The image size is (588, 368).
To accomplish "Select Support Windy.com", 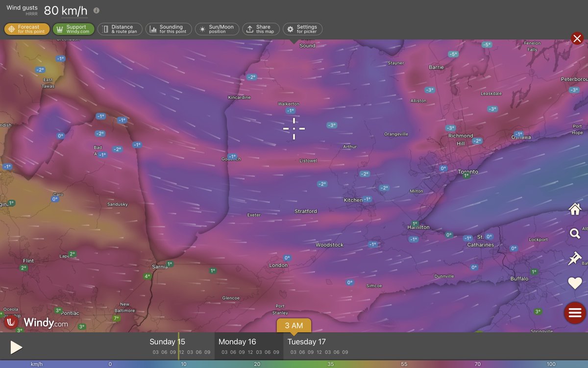I will click(73, 28).
